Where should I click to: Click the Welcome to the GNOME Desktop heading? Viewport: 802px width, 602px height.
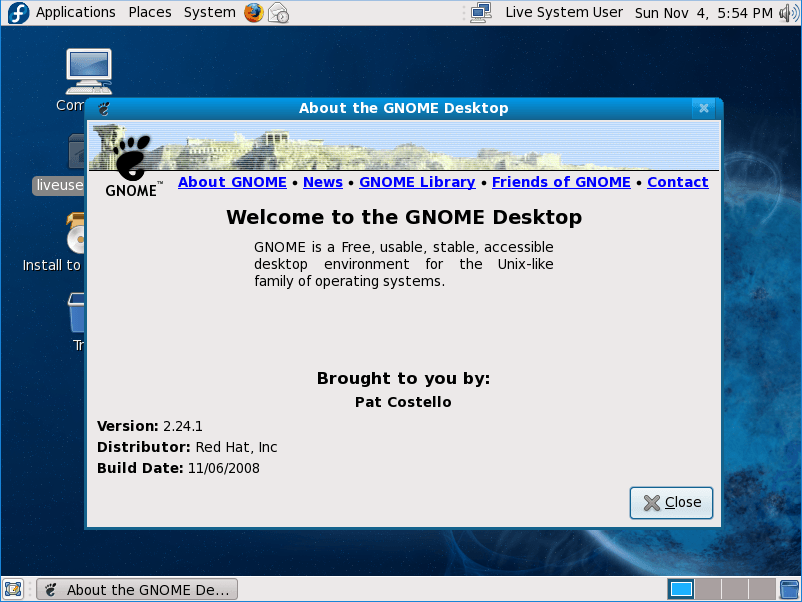[404, 217]
